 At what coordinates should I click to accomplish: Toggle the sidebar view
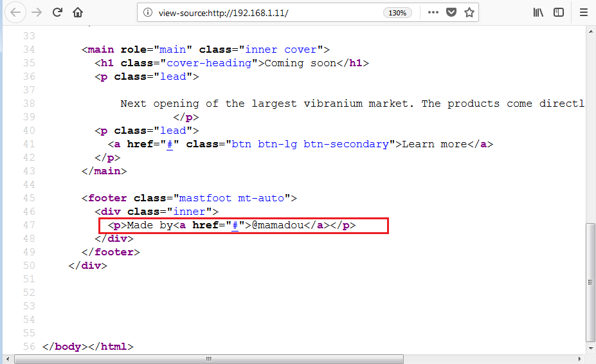559,12
